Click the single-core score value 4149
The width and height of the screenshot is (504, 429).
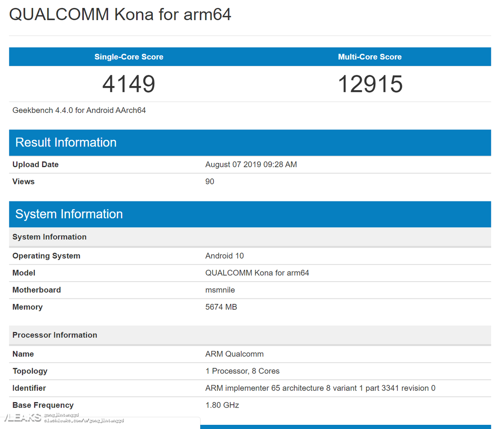coord(129,84)
